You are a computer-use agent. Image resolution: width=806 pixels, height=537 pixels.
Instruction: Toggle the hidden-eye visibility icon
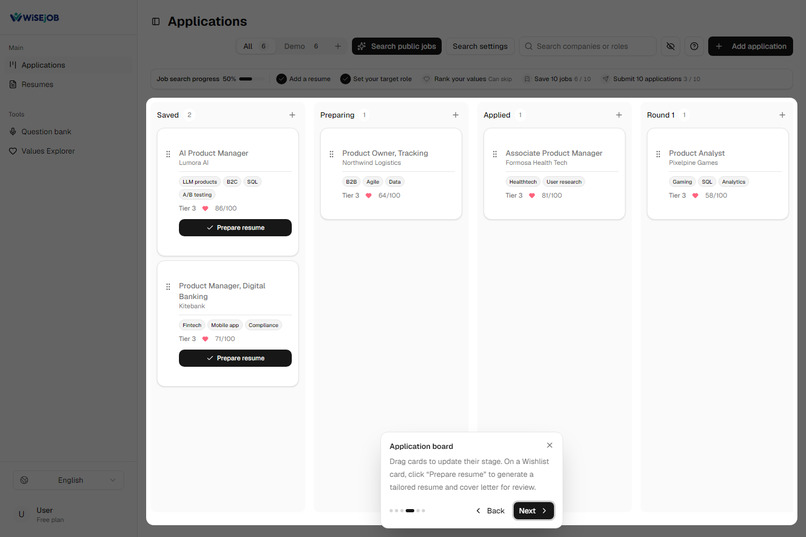pyautogui.click(x=670, y=46)
